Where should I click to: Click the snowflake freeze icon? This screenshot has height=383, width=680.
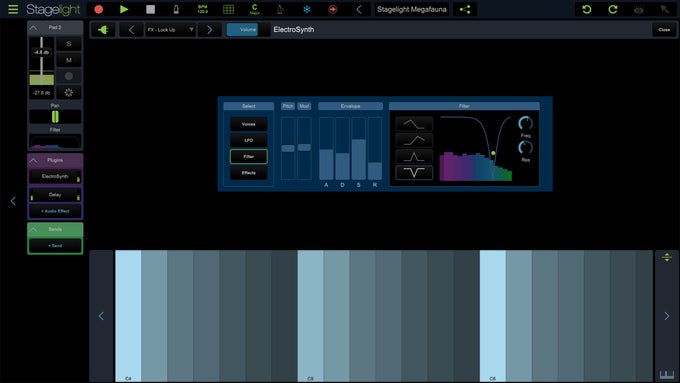point(307,9)
